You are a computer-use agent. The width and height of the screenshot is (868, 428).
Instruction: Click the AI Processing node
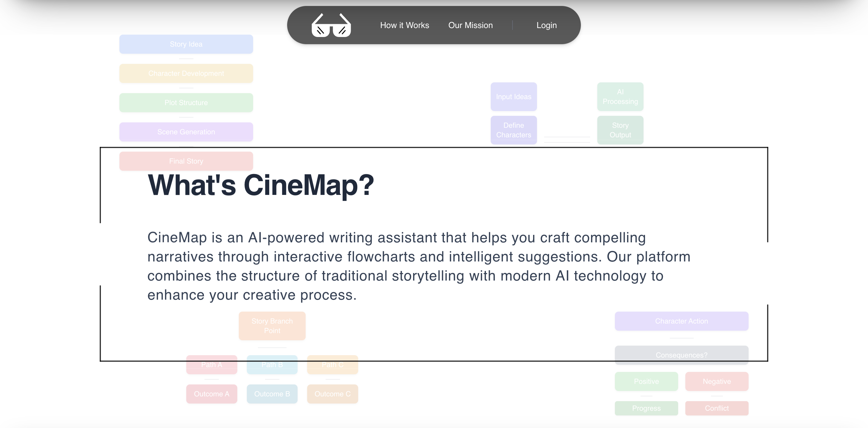point(620,97)
